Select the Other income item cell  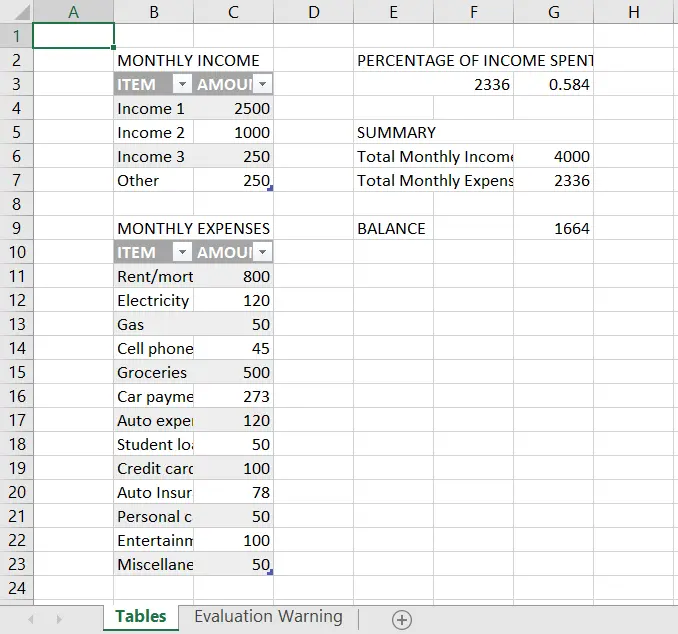pyautogui.click(x=154, y=180)
